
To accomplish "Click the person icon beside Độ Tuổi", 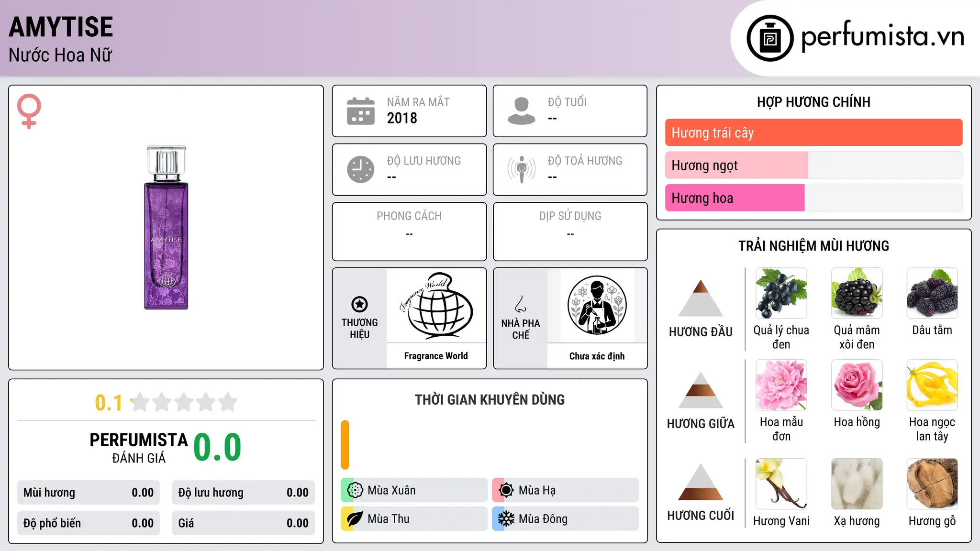I will tap(522, 111).
